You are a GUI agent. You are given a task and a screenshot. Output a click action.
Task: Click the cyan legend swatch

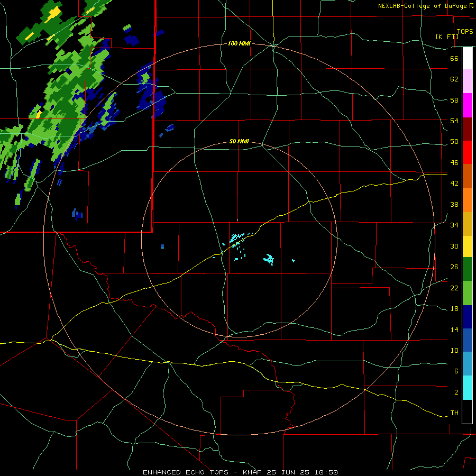pyautogui.click(x=467, y=388)
